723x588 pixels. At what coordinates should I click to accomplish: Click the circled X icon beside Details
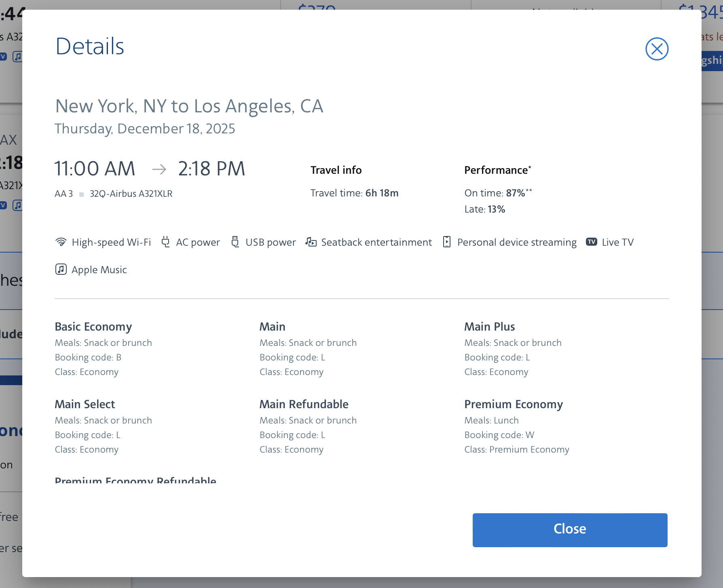click(657, 49)
